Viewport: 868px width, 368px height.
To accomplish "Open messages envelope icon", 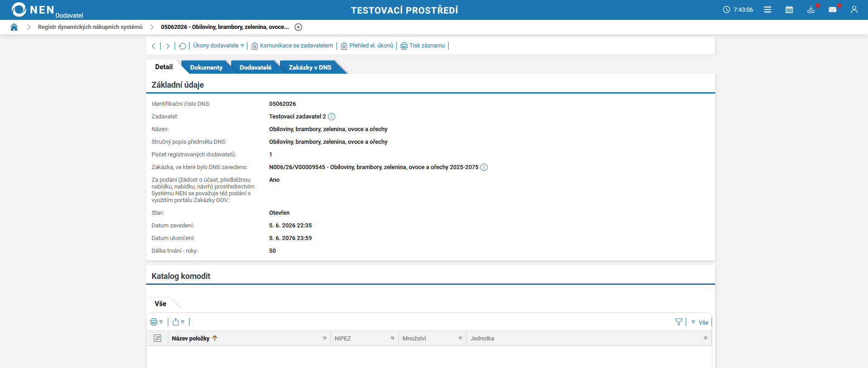I will coord(833,9).
